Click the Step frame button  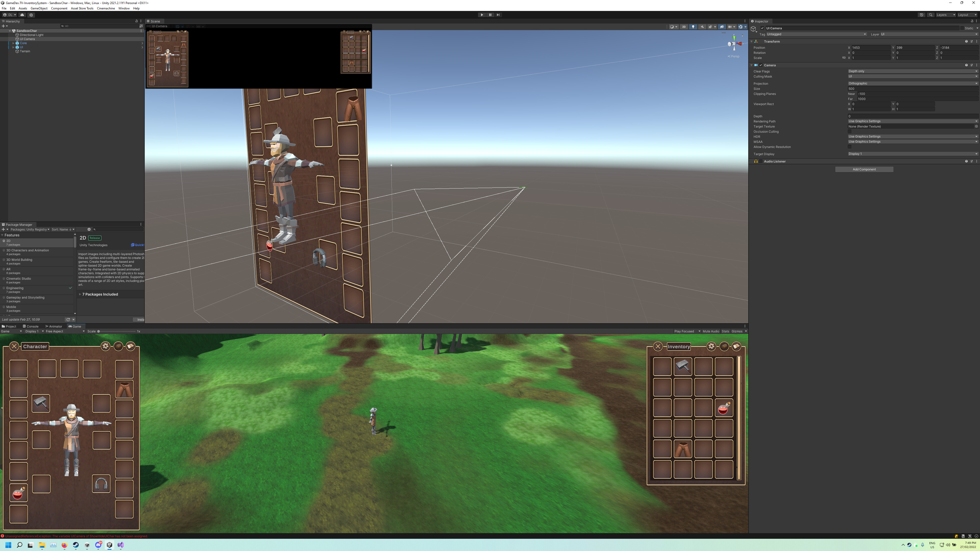click(498, 15)
